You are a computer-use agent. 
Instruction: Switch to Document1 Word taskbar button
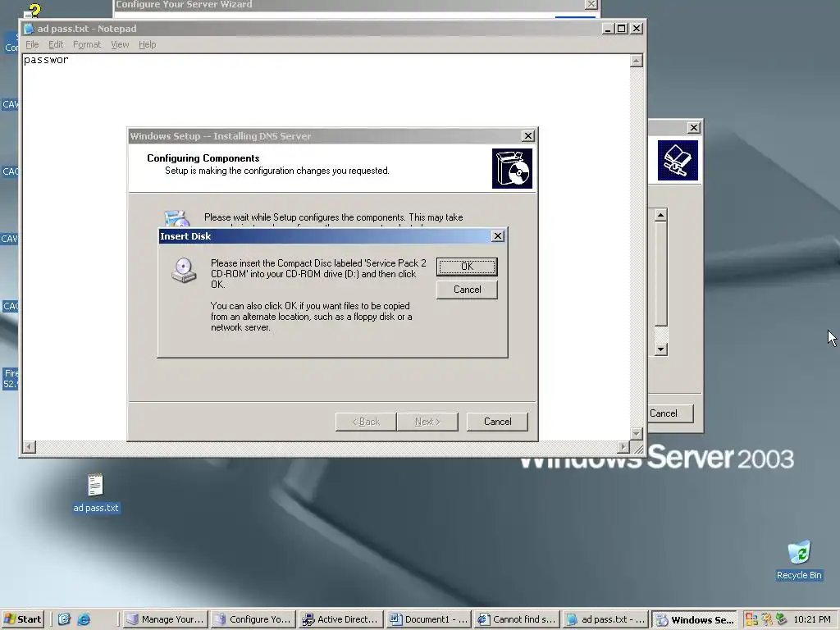pos(428,619)
